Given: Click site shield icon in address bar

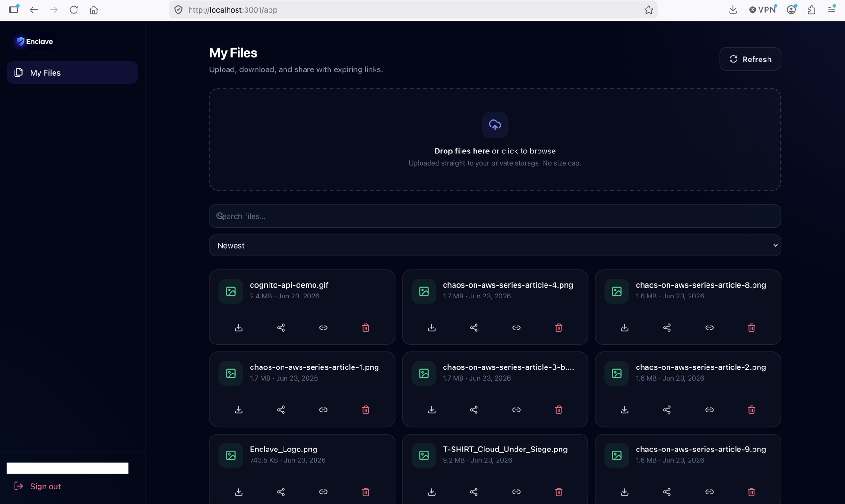Looking at the screenshot, I should click(178, 10).
